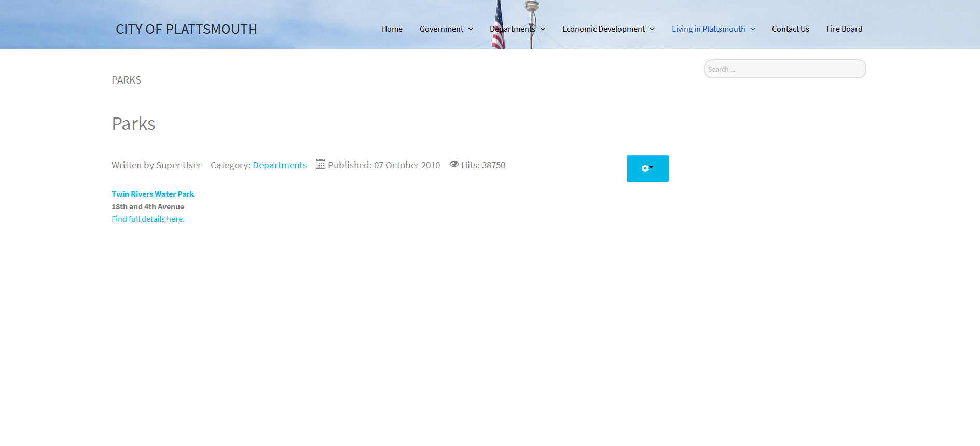Click the Find full details here link
The image size is (980, 446).
click(148, 219)
